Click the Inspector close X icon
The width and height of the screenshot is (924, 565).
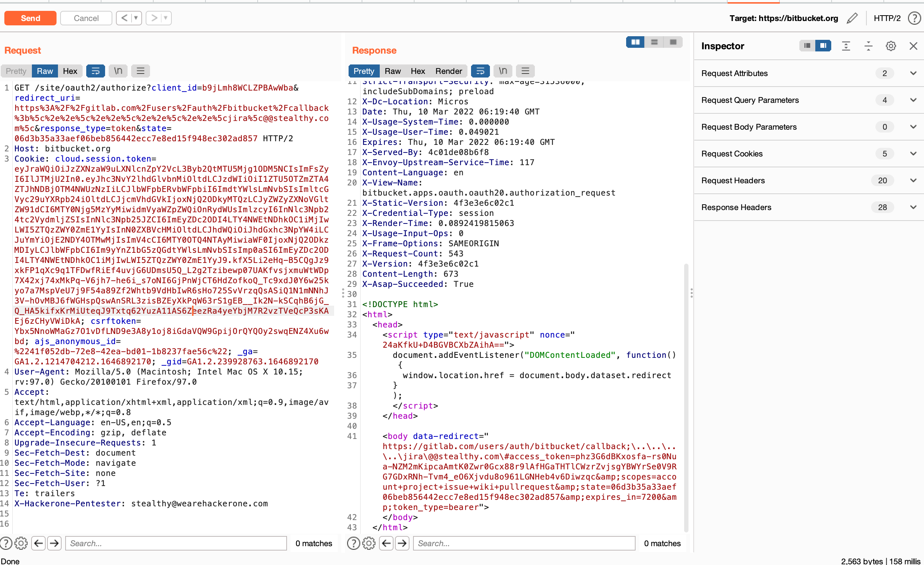pyautogui.click(x=913, y=46)
